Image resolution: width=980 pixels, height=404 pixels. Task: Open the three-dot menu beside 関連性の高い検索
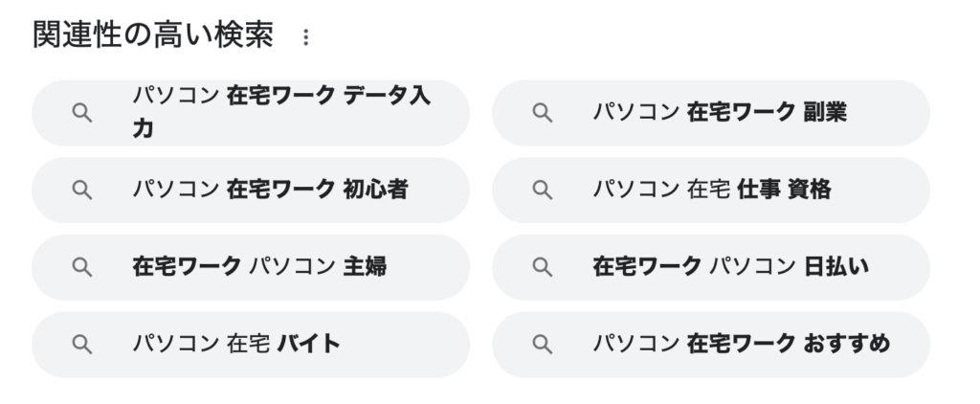click(x=305, y=37)
